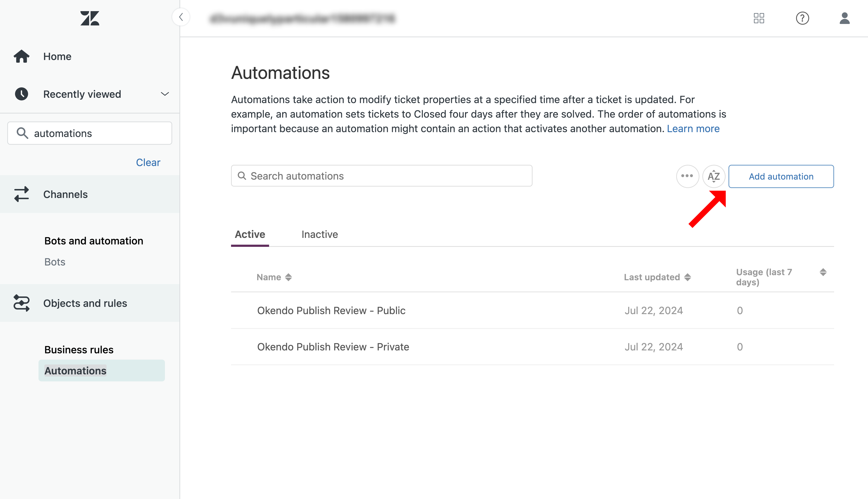868x499 pixels.
Task: Open the Zendesk products grid icon
Action: tap(759, 18)
